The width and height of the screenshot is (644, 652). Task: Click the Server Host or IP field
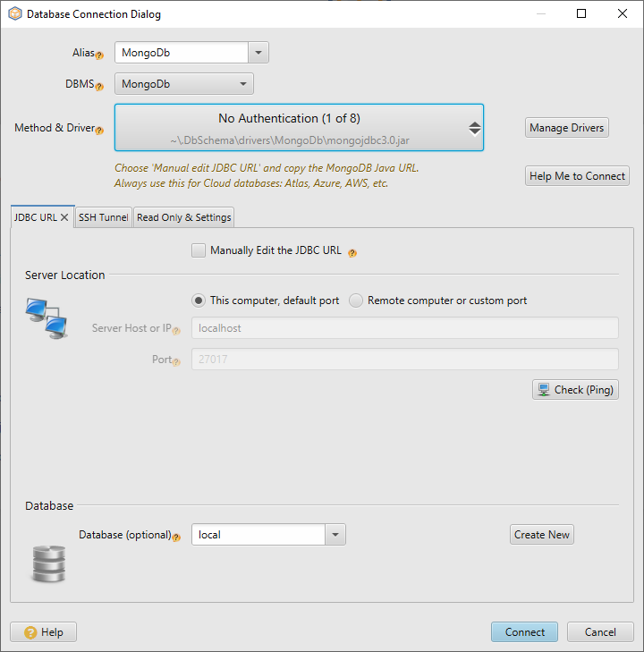pos(405,328)
